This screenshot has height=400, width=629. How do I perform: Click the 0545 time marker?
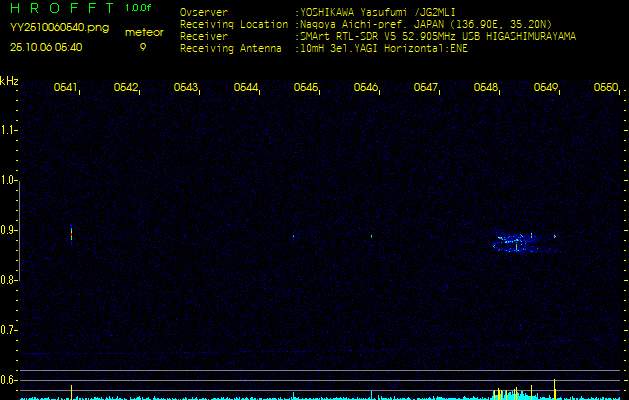click(x=305, y=87)
